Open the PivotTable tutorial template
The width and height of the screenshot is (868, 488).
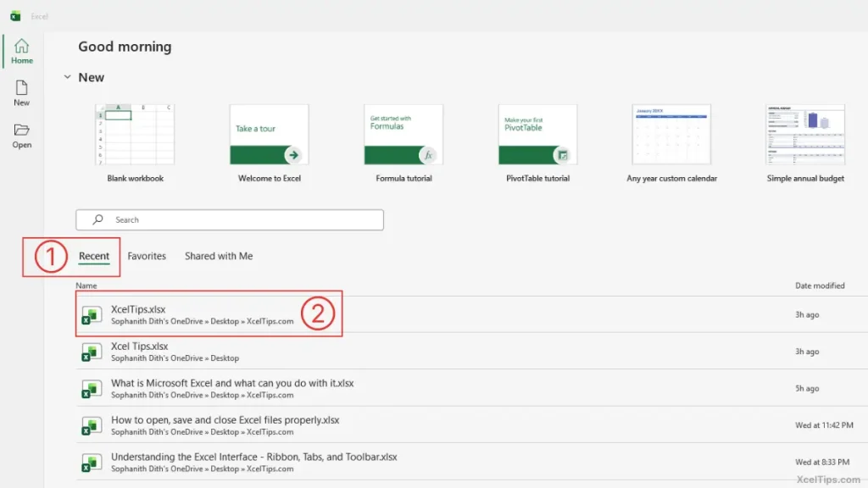coord(537,134)
